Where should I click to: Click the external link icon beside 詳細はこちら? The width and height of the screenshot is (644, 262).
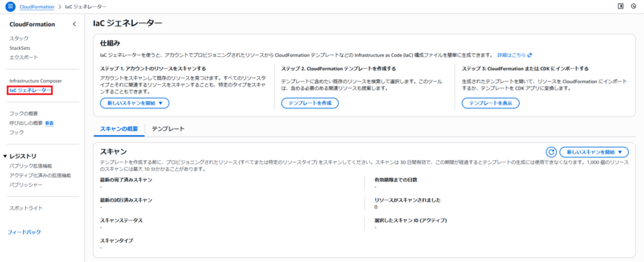pos(530,55)
